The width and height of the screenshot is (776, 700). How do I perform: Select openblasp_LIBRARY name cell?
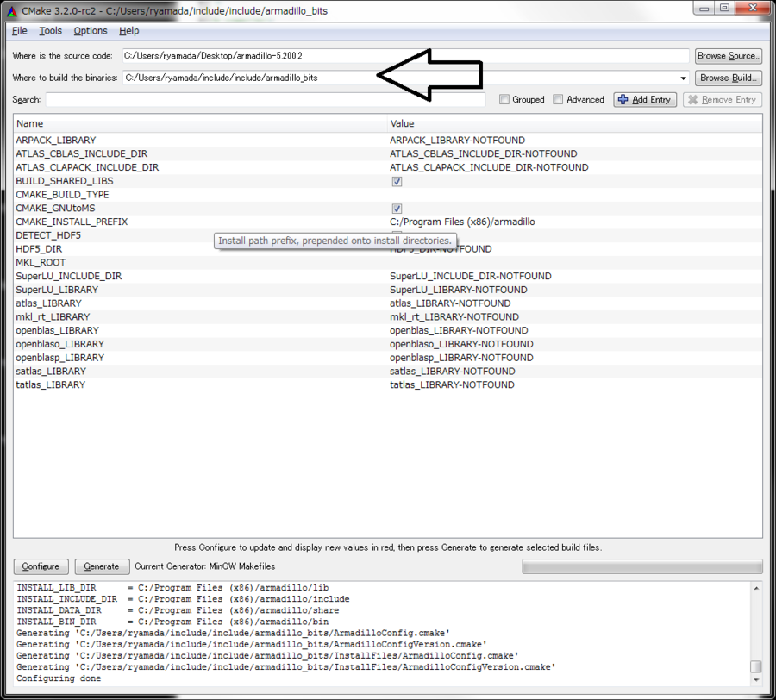pyautogui.click(x=59, y=358)
